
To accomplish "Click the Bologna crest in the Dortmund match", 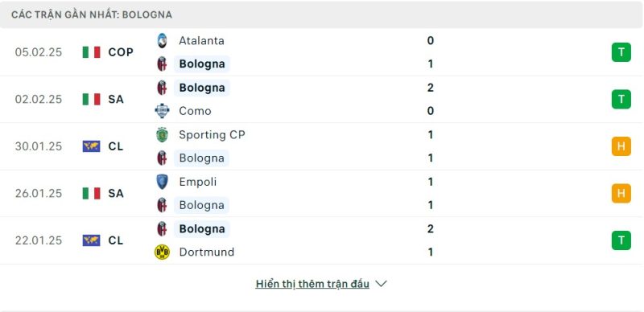I will pyautogui.click(x=163, y=228).
